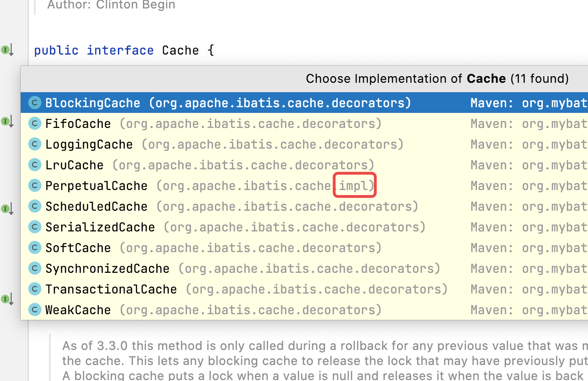Viewport: 588px width, 381px height.
Task: Click the PerpetualCache class icon
Action: click(x=34, y=186)
